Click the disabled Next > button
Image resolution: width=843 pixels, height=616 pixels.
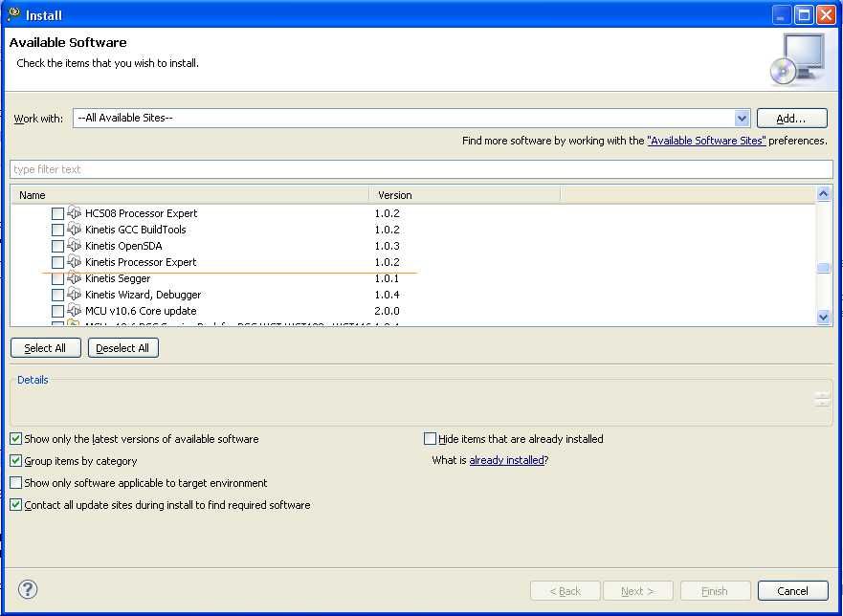tap(637, 591)
